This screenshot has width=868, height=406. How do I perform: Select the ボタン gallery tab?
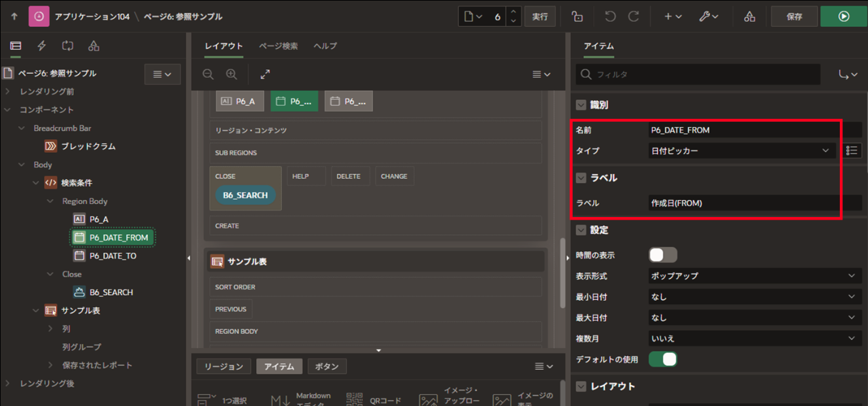[x=327, y=367]
